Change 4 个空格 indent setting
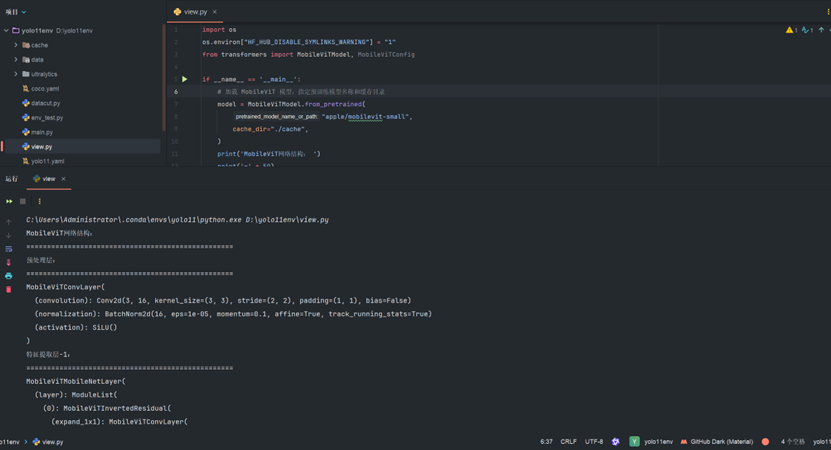 click(x=792, y=442)
